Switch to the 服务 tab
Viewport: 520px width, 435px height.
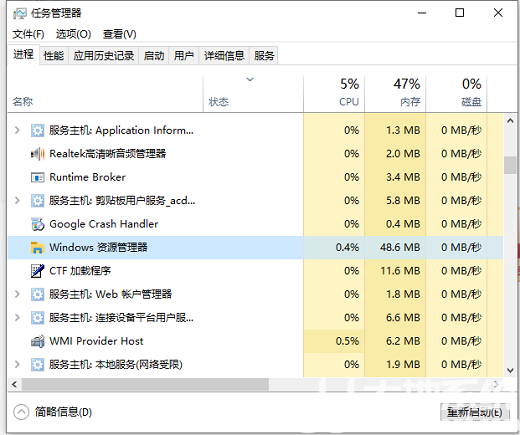coord(264,56)
